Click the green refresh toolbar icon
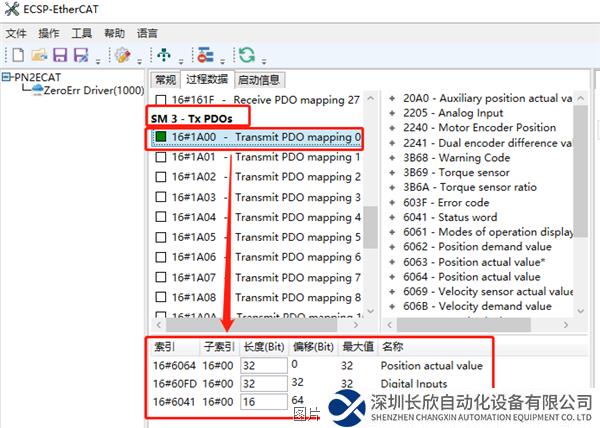 tap(245, 54)
